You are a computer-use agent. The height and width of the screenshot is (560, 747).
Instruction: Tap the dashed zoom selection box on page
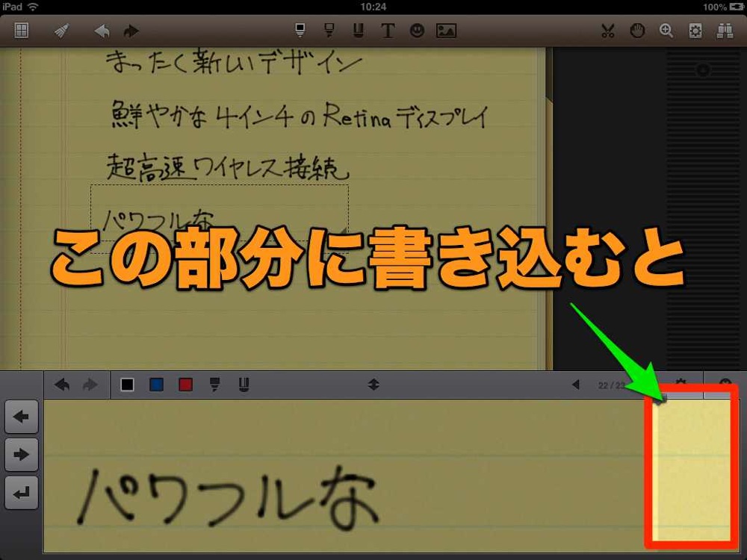pyautogui.click(x=220, y=219)
